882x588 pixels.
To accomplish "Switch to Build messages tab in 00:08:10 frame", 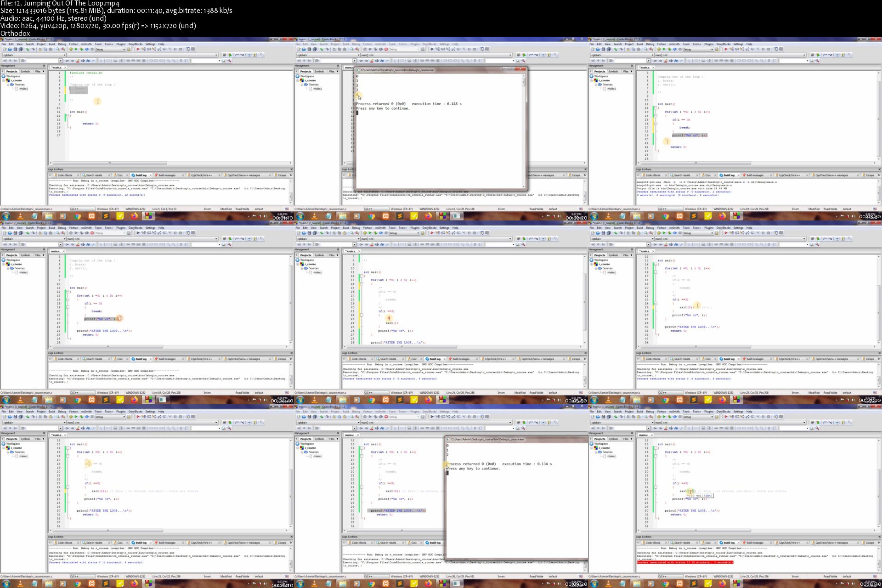I will coord(166,543).
